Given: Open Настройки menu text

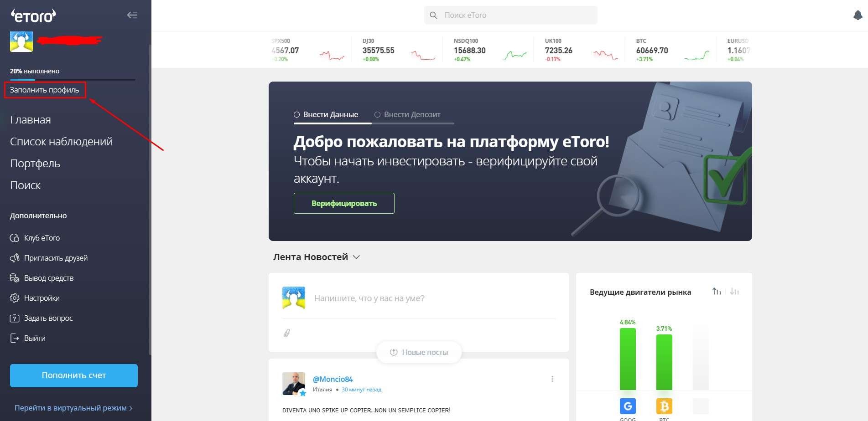Looking at the screenshot, I should (42, 298).
